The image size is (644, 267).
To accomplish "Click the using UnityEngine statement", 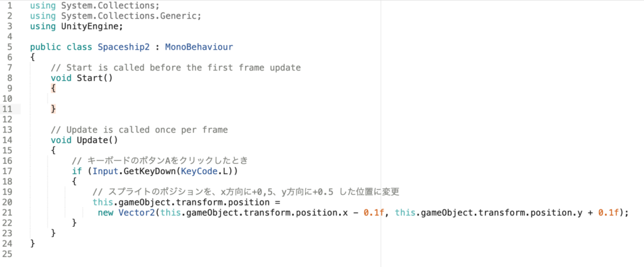I will [77, 26].
